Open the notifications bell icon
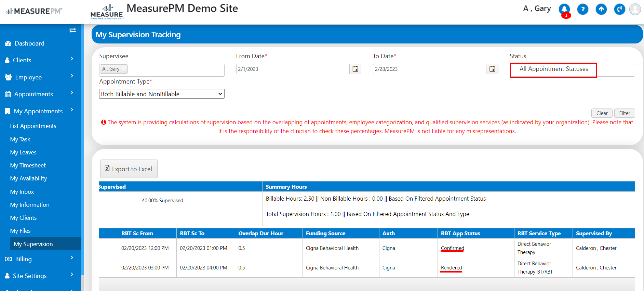This screenshot has height=291, width=644. [x=564, y=9]
